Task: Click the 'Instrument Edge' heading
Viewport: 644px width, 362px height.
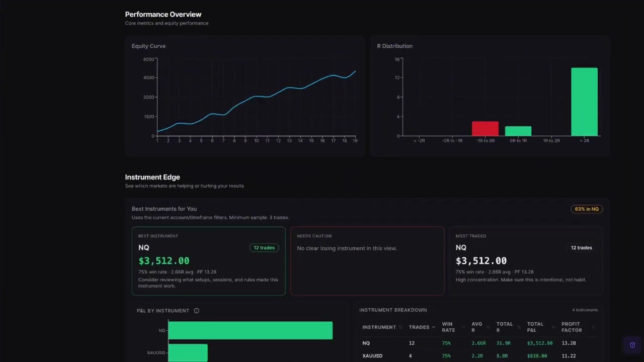Action: pos(152,177)
